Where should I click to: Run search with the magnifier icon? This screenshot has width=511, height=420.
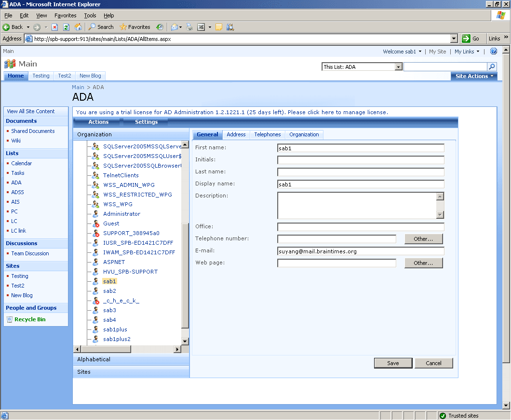492,67
